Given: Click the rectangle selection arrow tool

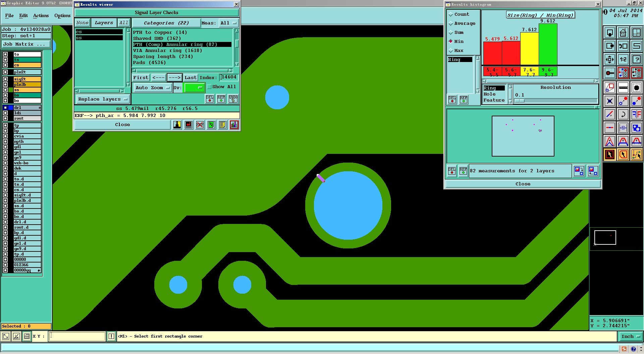Looking at the screenshot, I should pyautogui.click(x=609, y=155).
